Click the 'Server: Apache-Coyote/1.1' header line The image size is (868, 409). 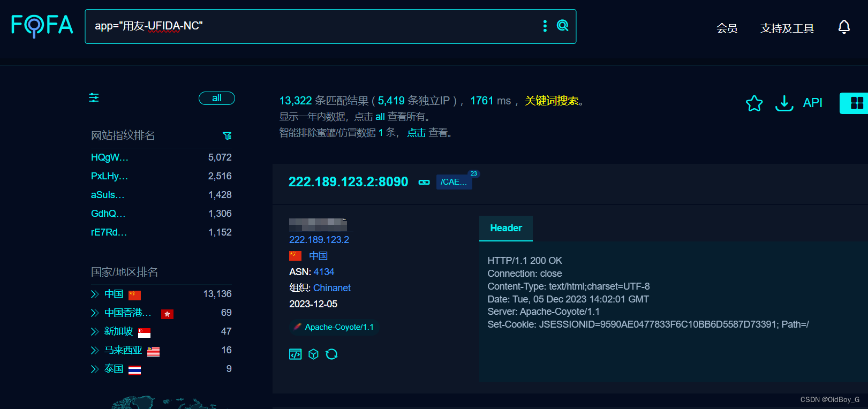click(544, 312)
